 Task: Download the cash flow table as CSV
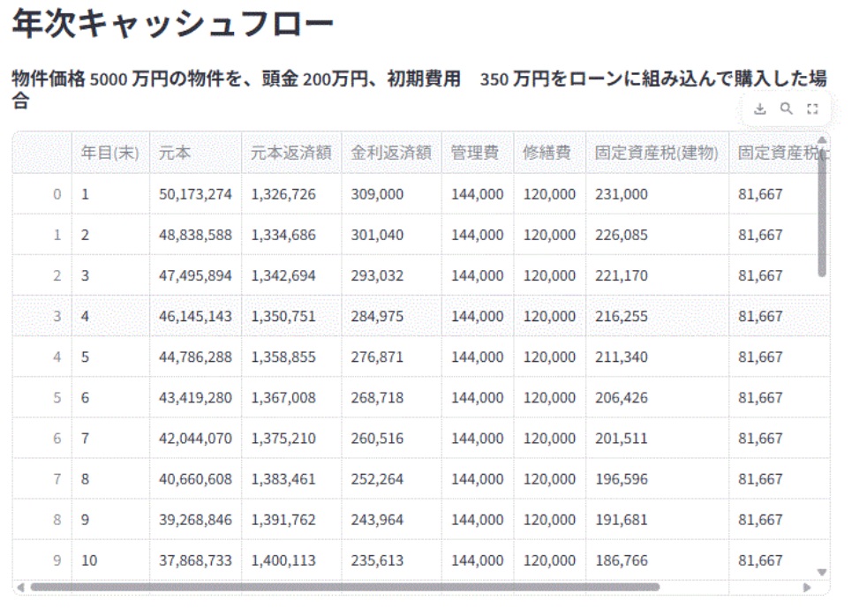[x=760, y=109]
